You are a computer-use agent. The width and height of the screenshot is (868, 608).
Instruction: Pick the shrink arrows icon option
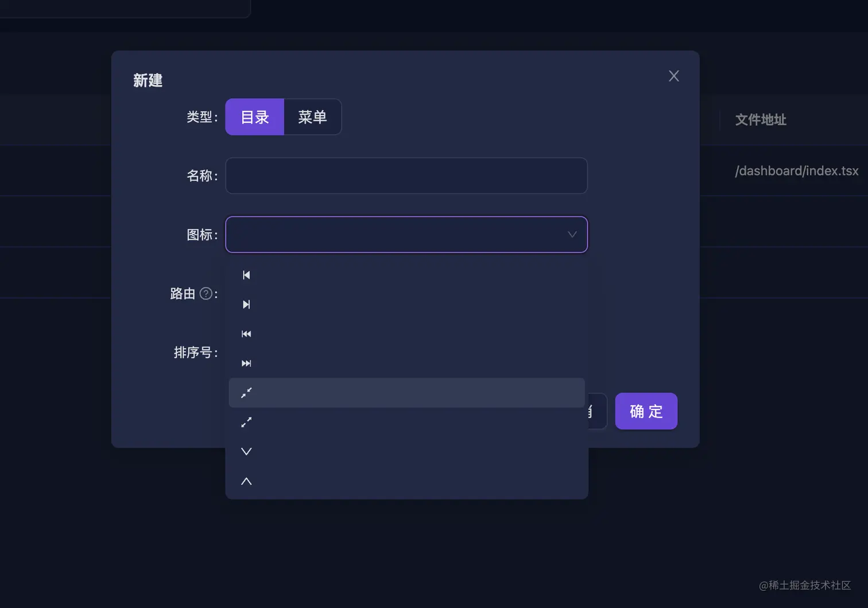coord(406,393)
